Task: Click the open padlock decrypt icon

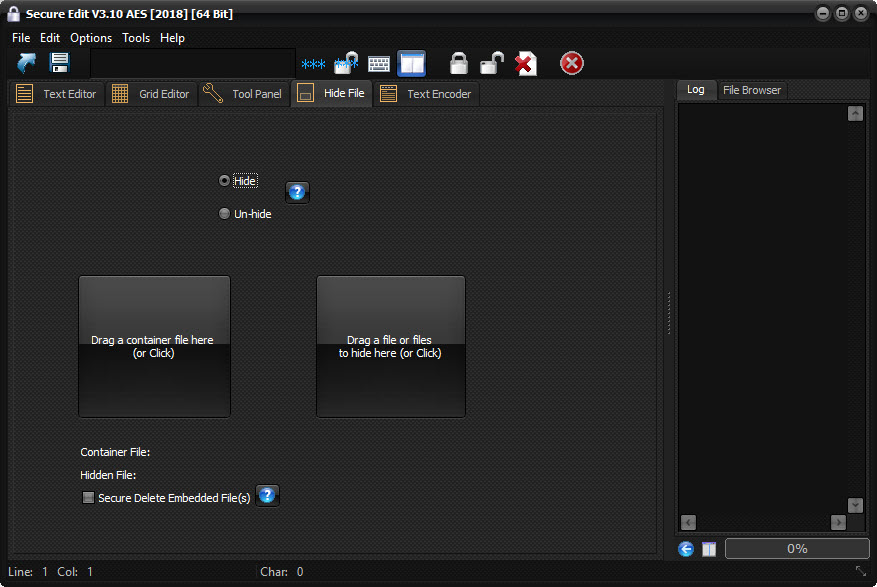Action: point(492,63)
